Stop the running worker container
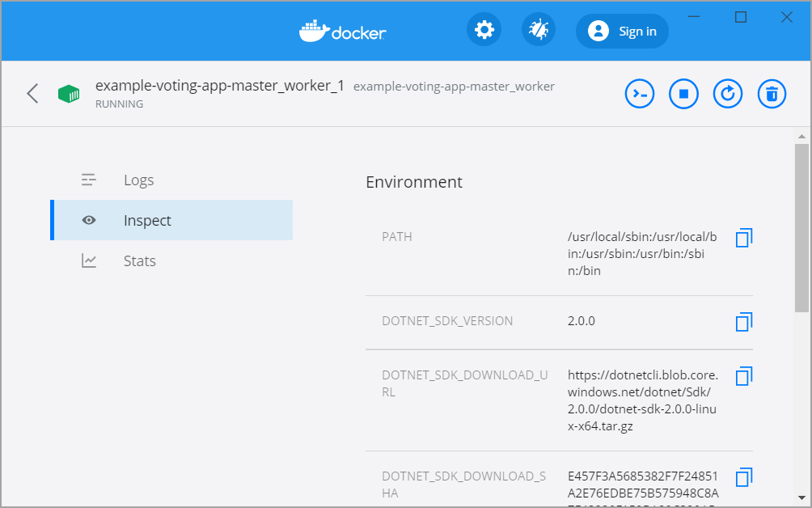This screenshot has width=812, height=508. click(x=683, y=94)
